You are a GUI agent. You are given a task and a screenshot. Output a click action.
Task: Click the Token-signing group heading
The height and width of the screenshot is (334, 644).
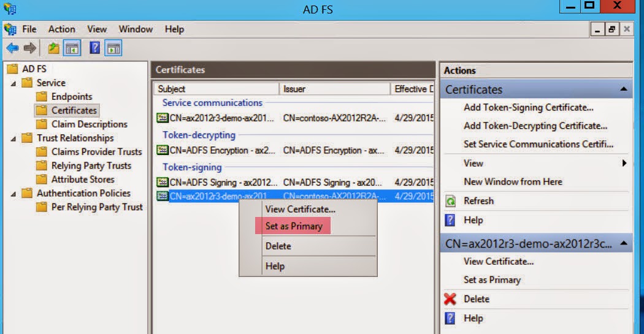(x=192, y=167)
